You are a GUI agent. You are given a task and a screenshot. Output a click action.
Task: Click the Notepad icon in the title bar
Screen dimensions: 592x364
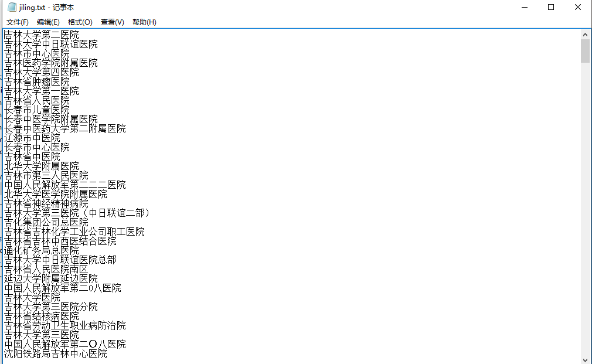click(x=11, y=7)
